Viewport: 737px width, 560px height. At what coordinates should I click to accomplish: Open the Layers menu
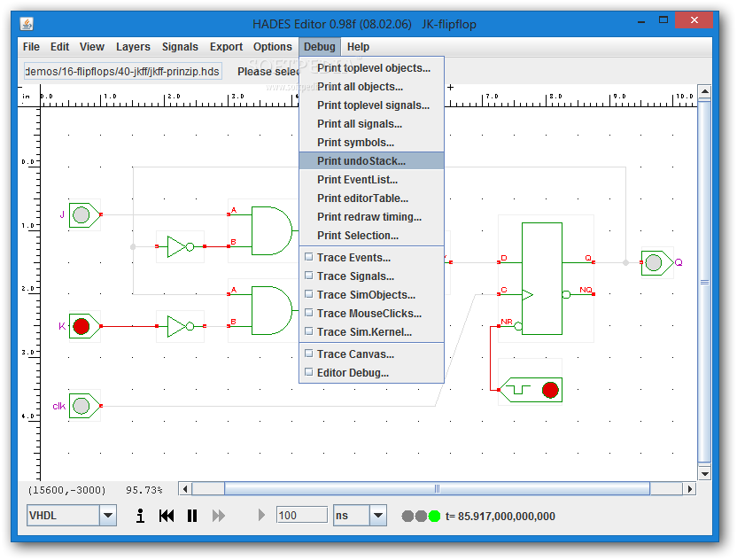pyautogui.click(x=133, y=47)
